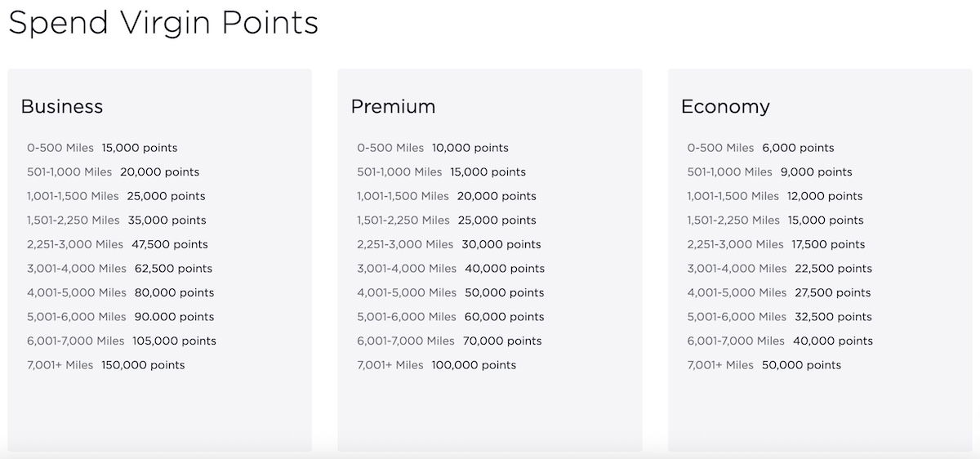Click Premium 501-1,000 Miles label
980x459 pixels.
(x=399, y=172)
